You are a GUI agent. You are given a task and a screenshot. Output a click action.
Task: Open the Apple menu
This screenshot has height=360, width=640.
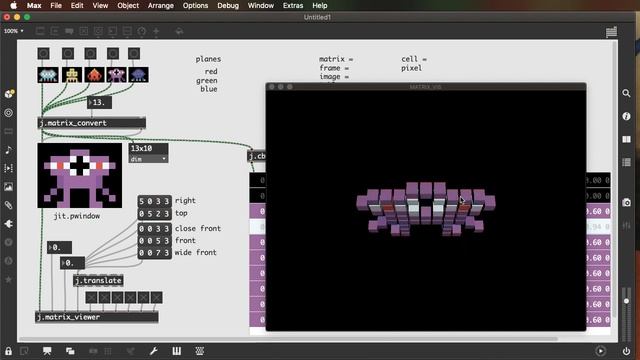pyautogui.click(x=13, y=5)
